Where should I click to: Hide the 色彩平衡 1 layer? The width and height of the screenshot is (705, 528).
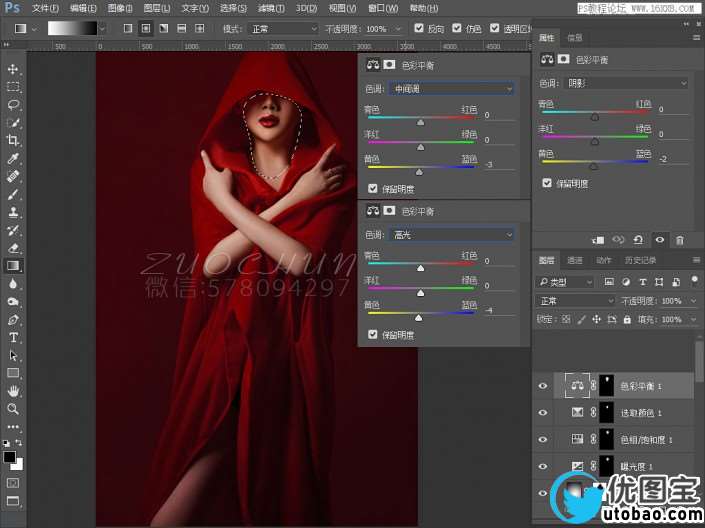click(x=543, y=386)
